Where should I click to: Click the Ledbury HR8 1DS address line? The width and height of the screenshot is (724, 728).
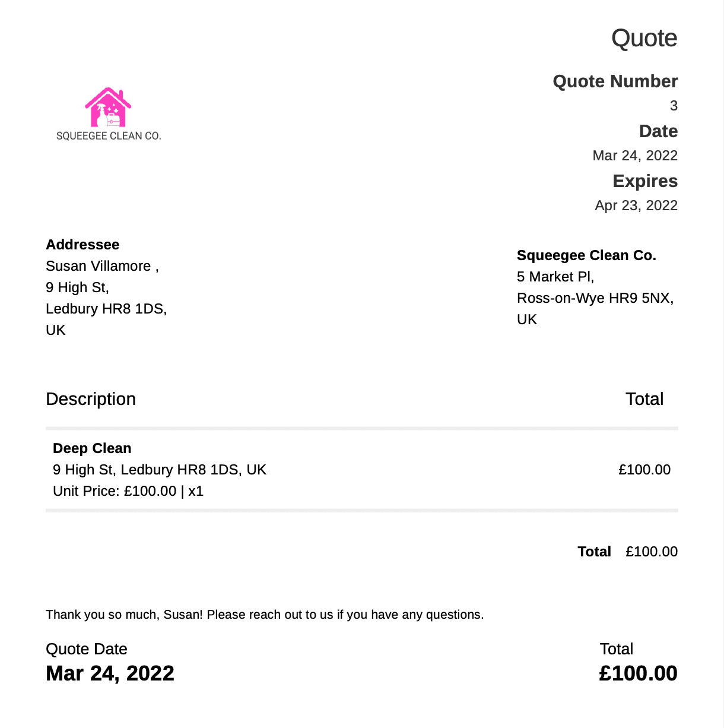point(106,309)
